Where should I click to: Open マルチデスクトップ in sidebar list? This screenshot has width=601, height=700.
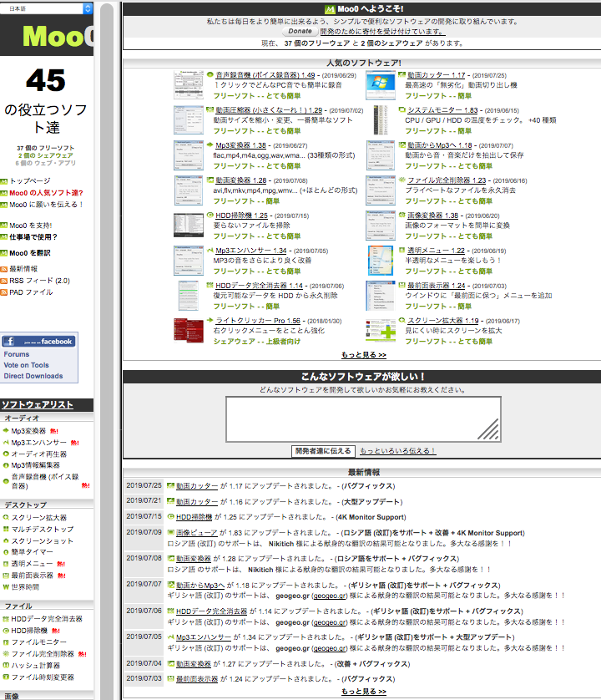43,529
